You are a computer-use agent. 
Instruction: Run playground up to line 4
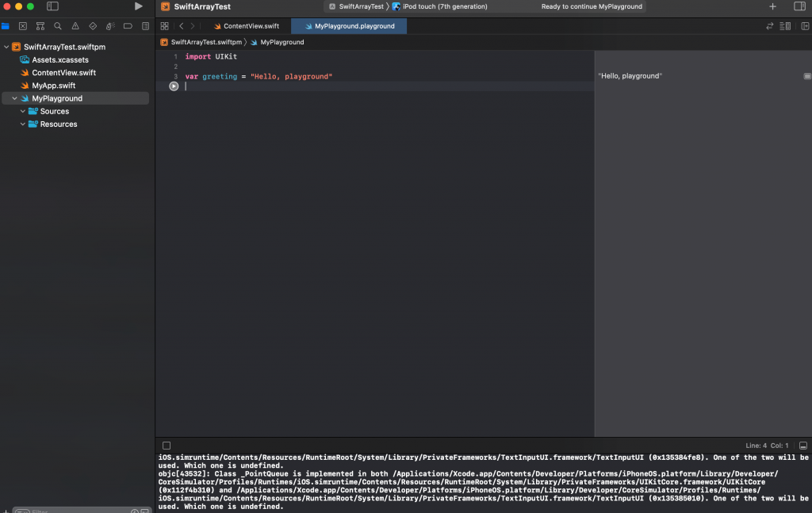(174, 86)
